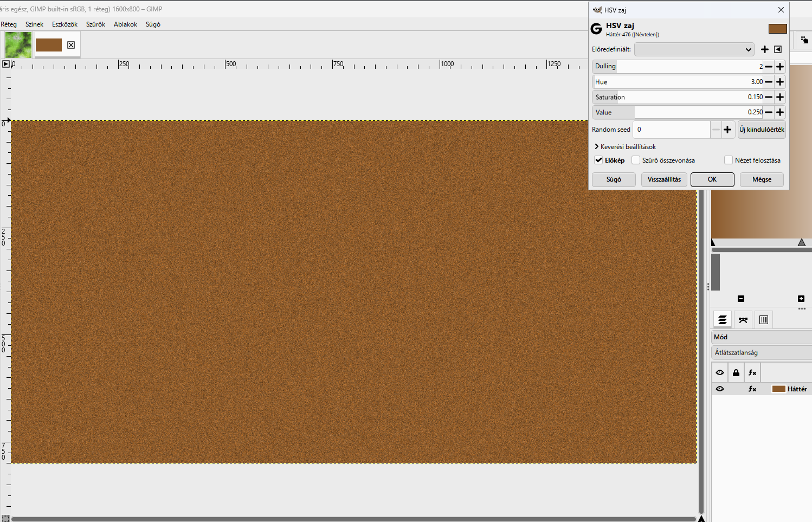
Task: Enable Nézet felosztása checkbox
Action: (729, 160)
